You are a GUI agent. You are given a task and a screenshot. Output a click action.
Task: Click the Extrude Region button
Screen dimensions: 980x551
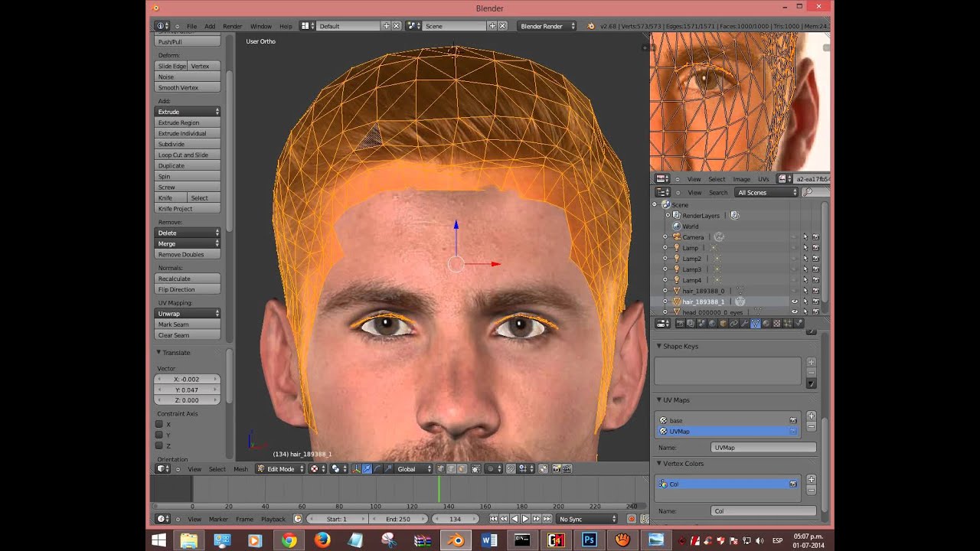pos(188,122)
